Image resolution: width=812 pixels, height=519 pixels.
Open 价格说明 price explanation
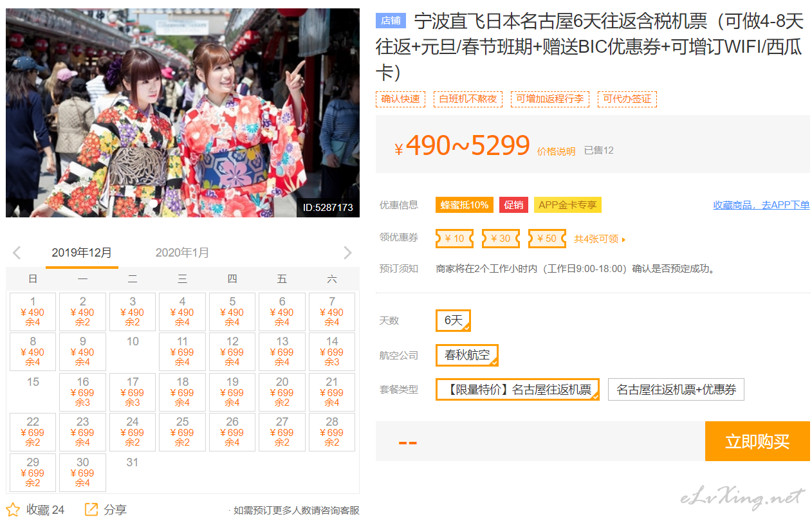[557, 152]
